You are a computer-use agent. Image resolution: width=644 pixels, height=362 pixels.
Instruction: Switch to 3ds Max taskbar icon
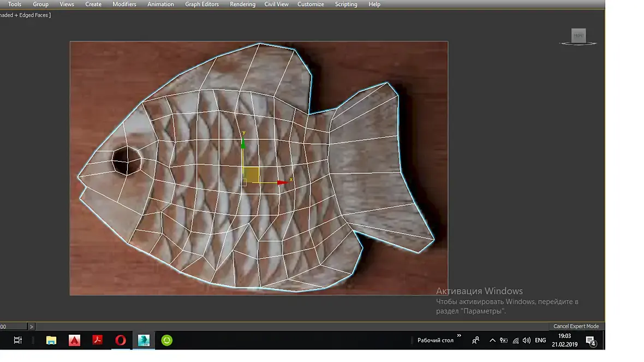tap(144, 340)
